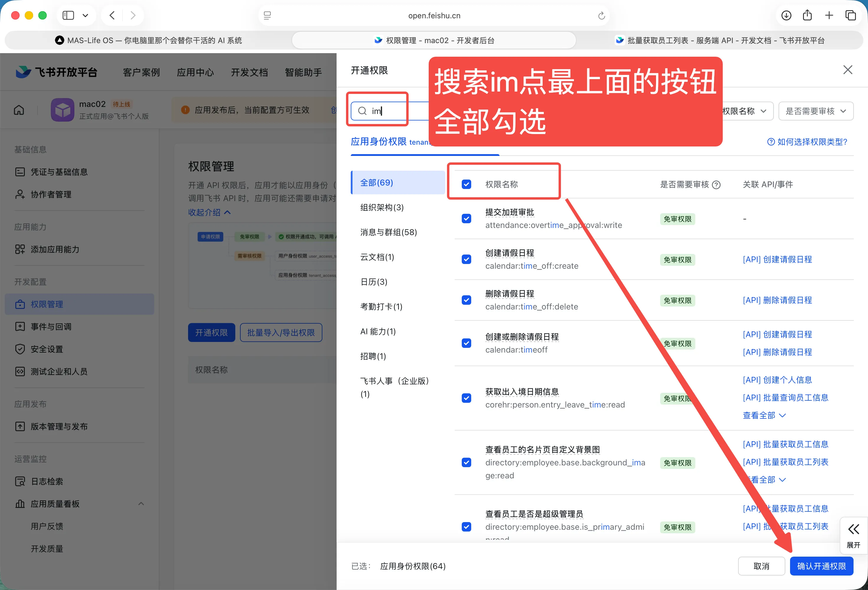Click the mac02 purple cube app icon
This screenshot has width=868, height=590.
[x=62, y=110]
